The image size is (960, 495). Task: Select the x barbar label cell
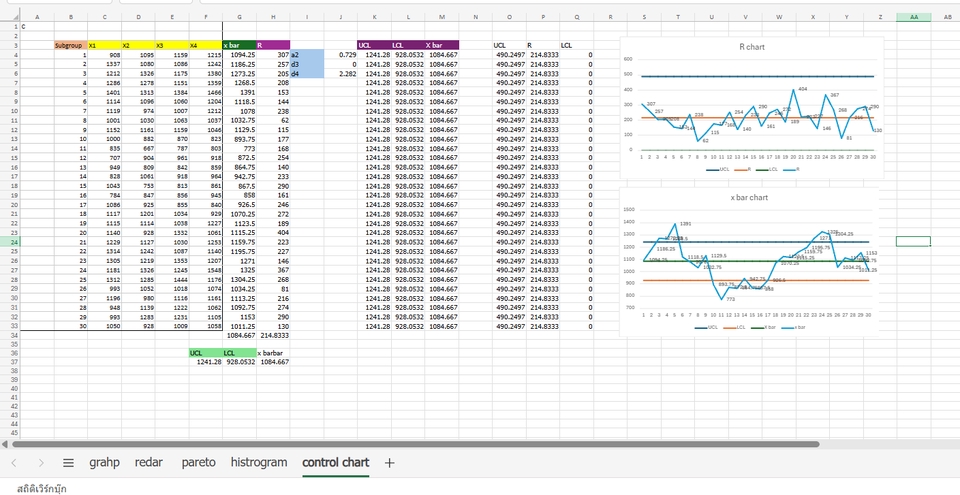tap(273, 353)
